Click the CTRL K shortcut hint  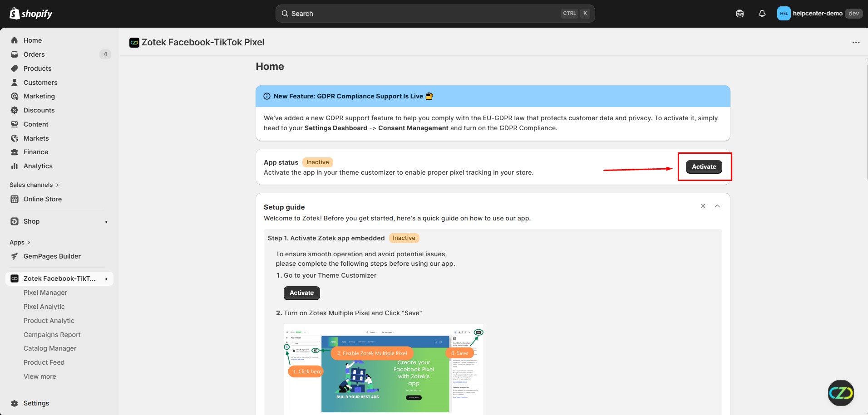click(575, 14)
